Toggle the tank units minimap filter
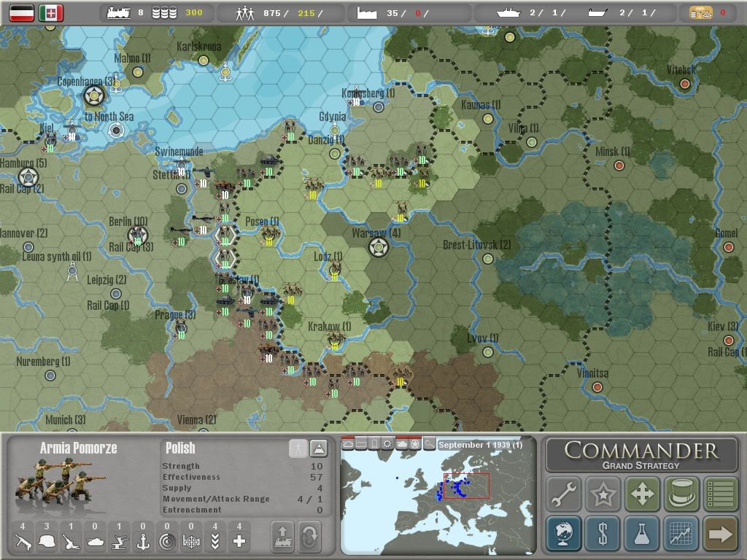This screenshot has height=560, width=747. pos(402,444)
